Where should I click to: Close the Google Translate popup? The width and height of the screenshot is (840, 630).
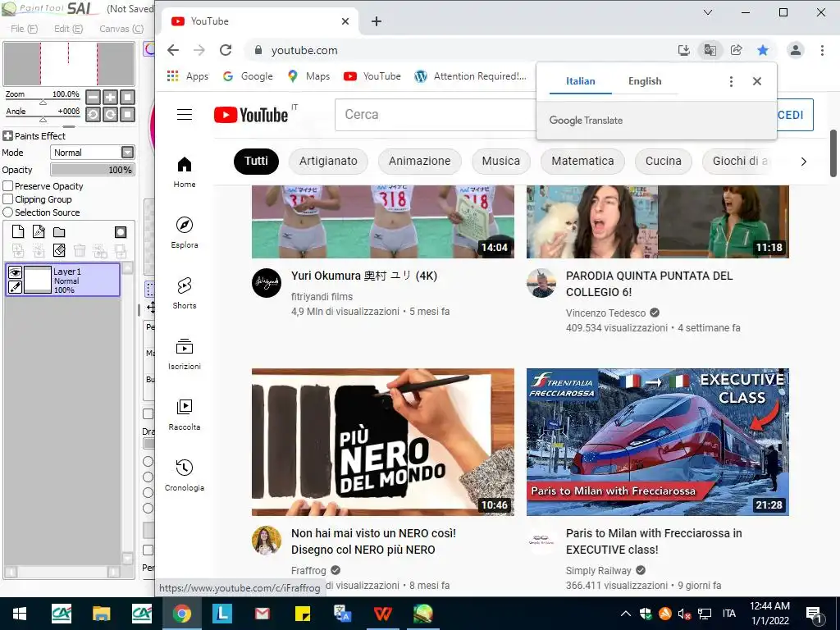(757, 81)
